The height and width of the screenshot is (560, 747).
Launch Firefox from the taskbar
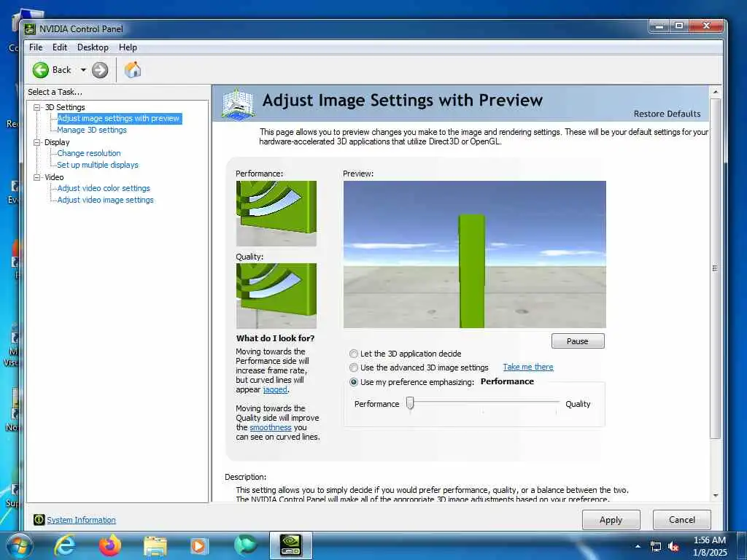tap(109, 545)
